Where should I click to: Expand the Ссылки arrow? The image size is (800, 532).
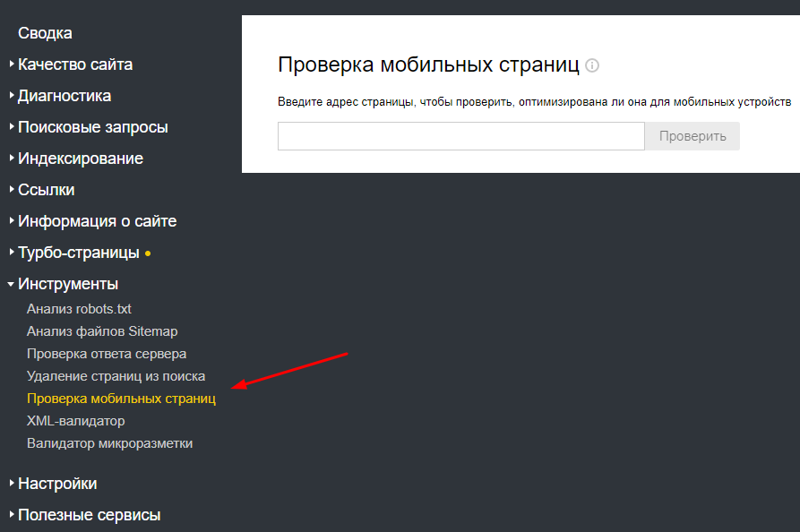pos(12,189)
